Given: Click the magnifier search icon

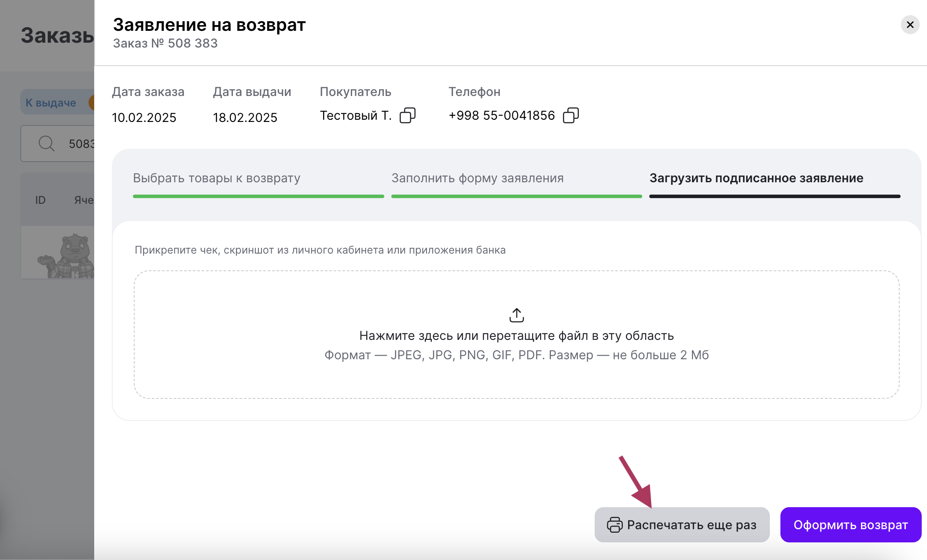Looking at the screenshot, I should (x=46, y=144).
